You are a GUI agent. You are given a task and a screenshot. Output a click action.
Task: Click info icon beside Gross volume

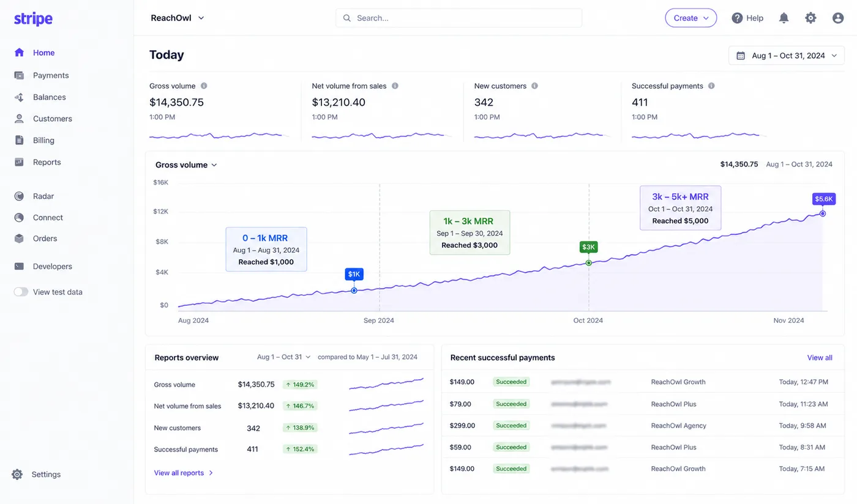204,86
